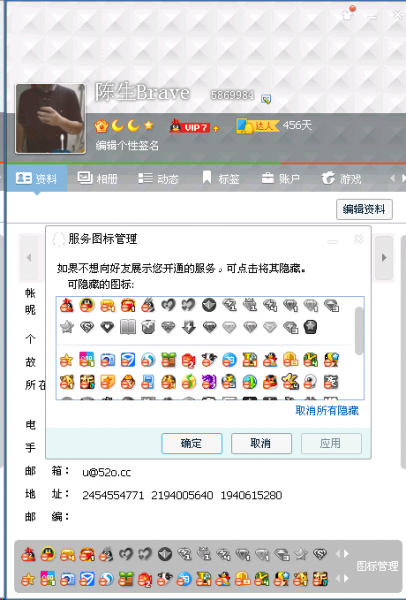
Task: Click the left carousel arrow beside the dialog
Action: click(29, 258)
